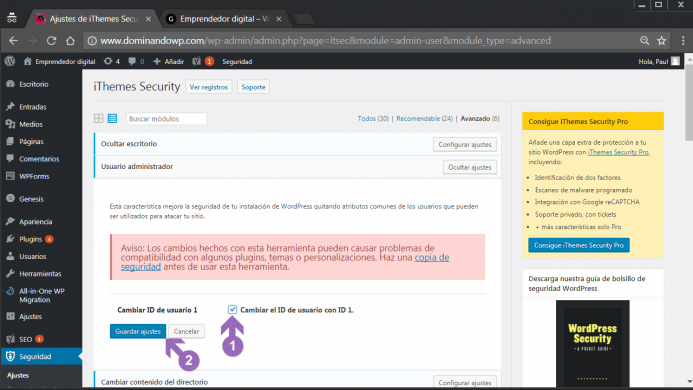
Task: Open Añadir menu in admin bar
Action: click(168, 61)
